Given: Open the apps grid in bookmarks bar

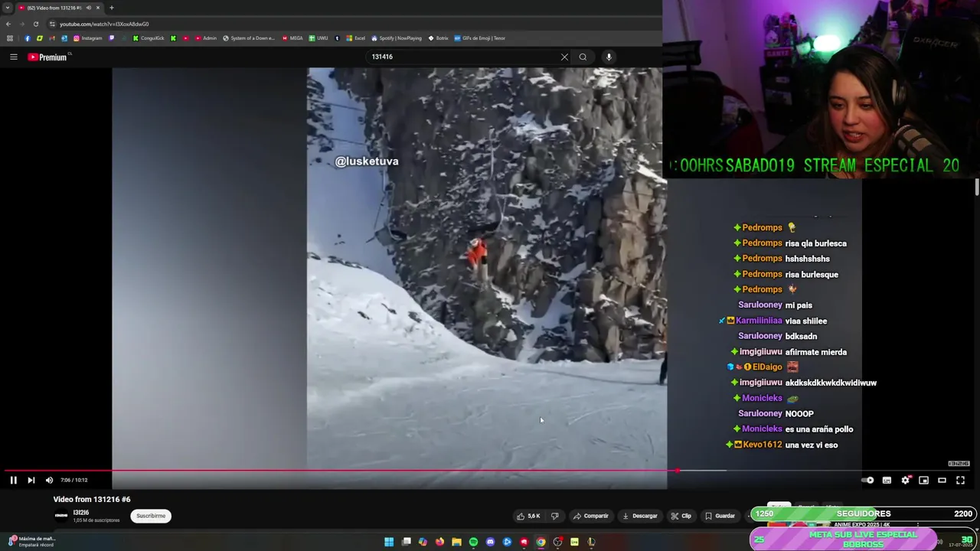Looking at the screenshot, I should pos(9,38).
